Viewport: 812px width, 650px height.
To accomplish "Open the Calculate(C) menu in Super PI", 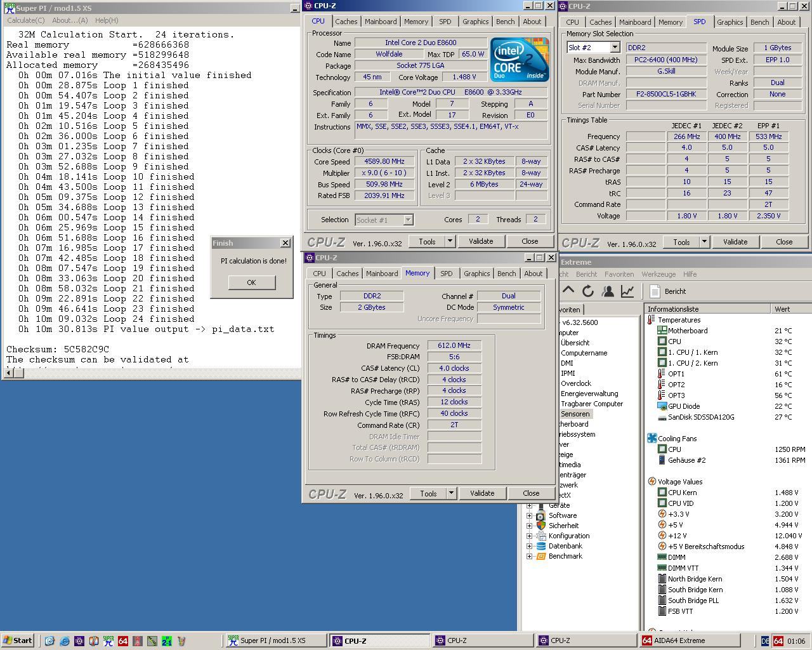I will tap(25, 20).
